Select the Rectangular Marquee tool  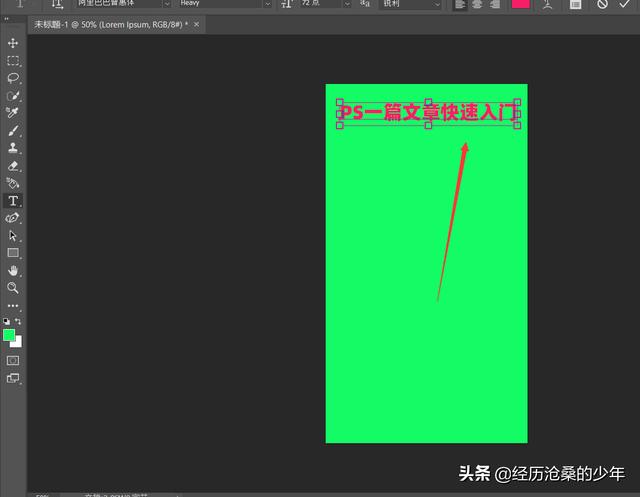click(13, 60)
